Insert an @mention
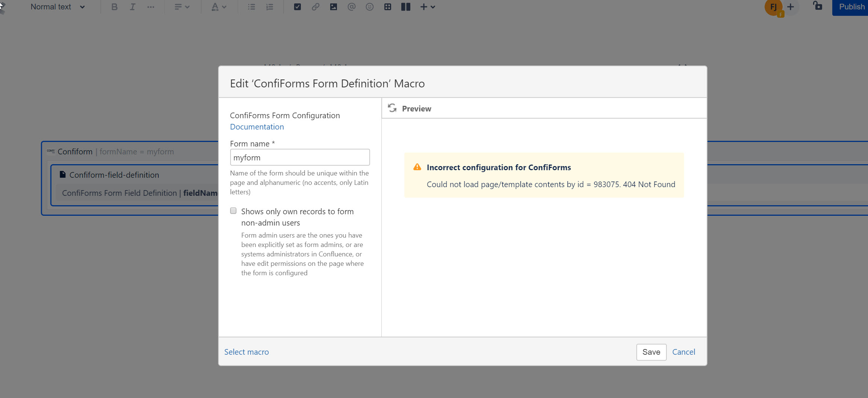Screen dimensions: 868x398 coord(351,7)
